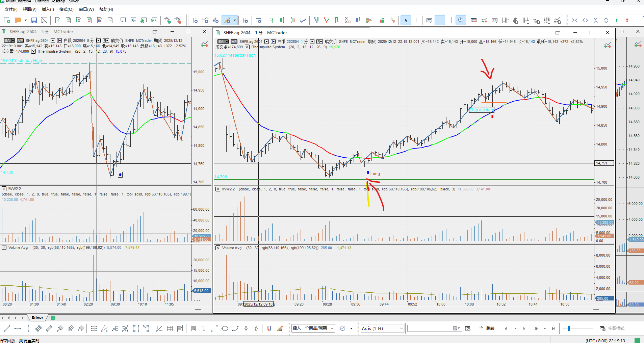Toggle Volume Avg checkbox in 5-minute chart

pos(4,247)
